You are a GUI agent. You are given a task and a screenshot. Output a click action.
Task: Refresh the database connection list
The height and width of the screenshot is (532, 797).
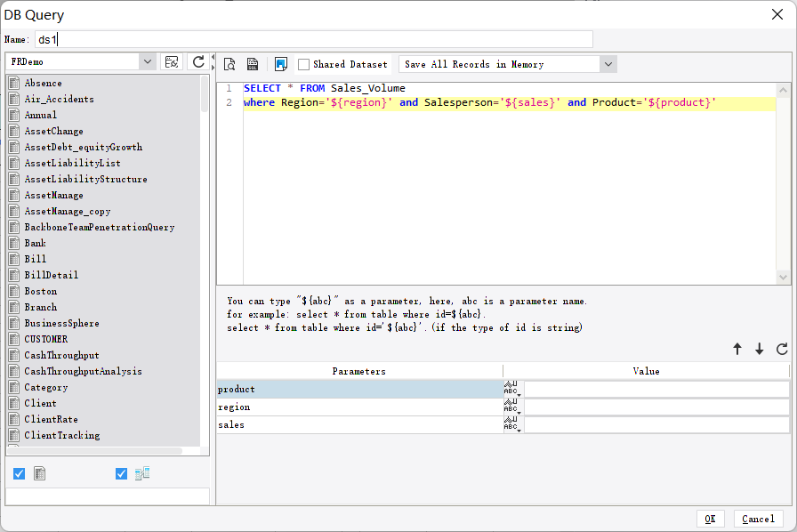coord(198,62)
